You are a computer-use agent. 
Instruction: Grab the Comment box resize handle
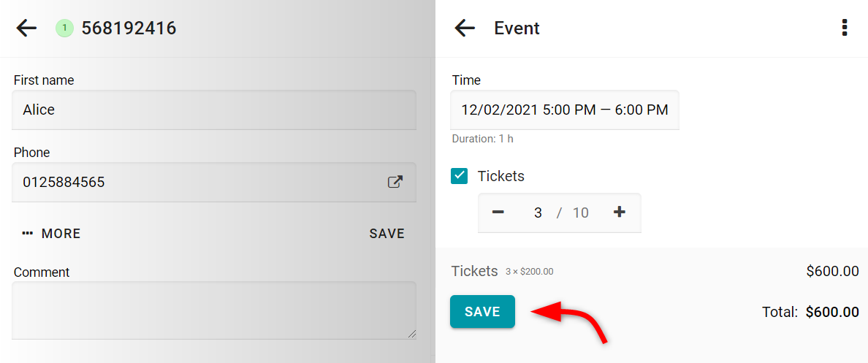click(x=411, y=334)
